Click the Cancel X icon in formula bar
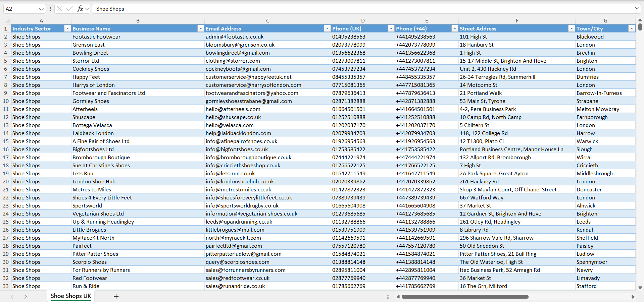Image resolution: width=644 pixels, height=302 pixels. 60,9
